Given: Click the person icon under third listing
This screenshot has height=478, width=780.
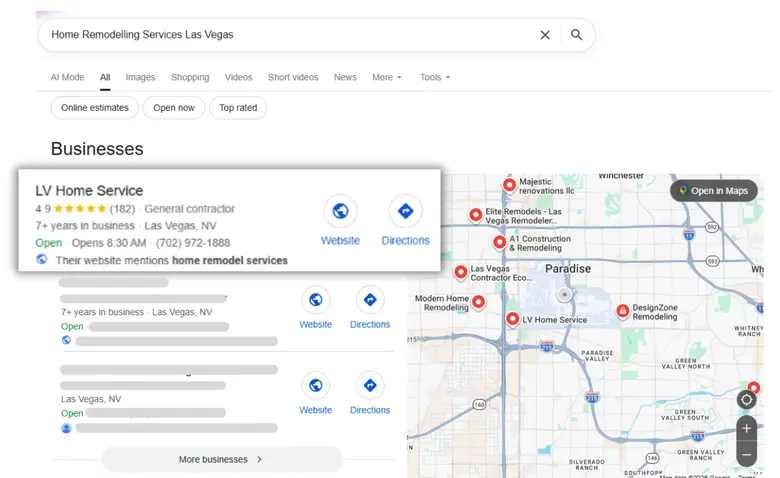Looking at the screenshot, I should click(x=66, y=428).
